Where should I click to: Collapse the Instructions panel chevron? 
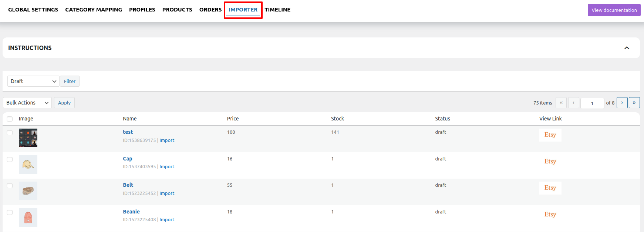(x=627, y=48)
